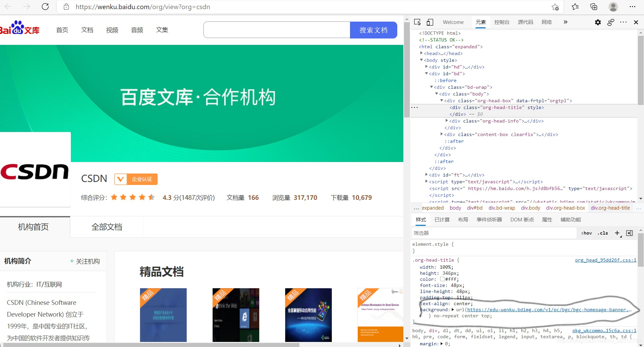Open the bgc-homepage-banner background URL link

(549, 310)
